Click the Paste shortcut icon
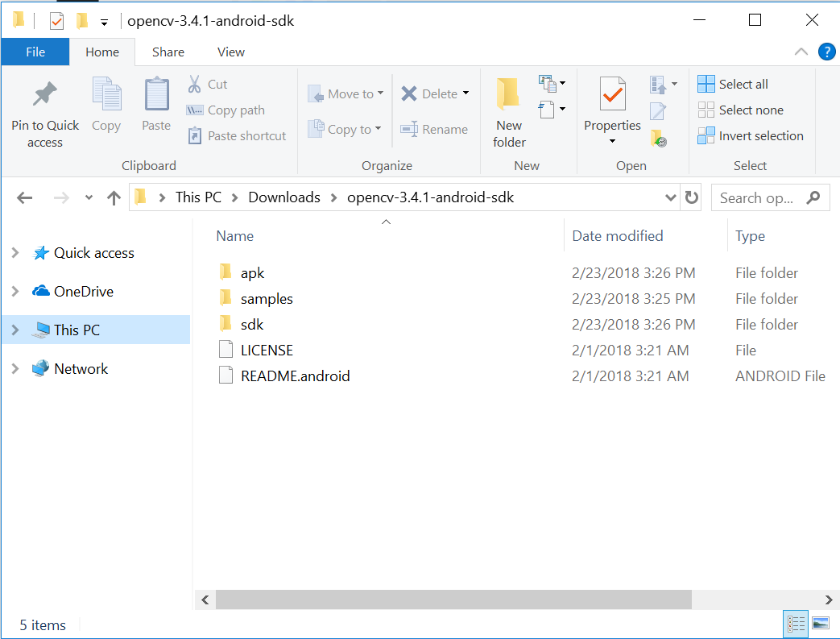840x639 pixels. click(x=194, y=135)
